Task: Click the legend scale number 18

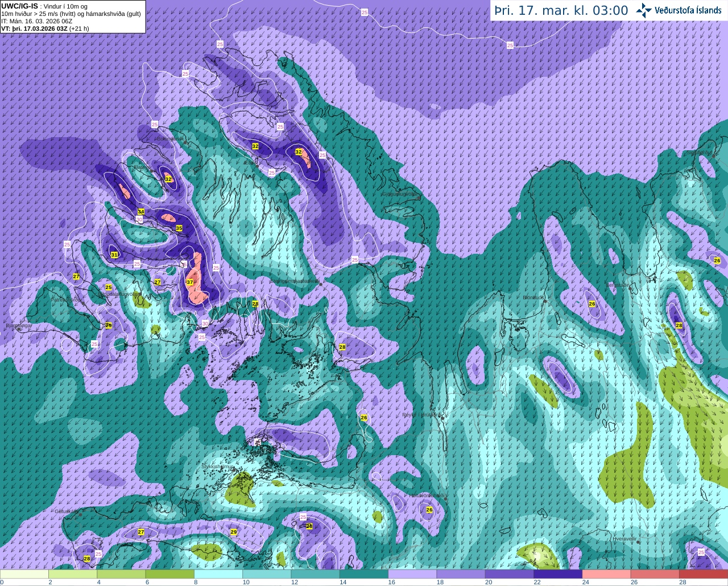Action: [x=440, y=582]
